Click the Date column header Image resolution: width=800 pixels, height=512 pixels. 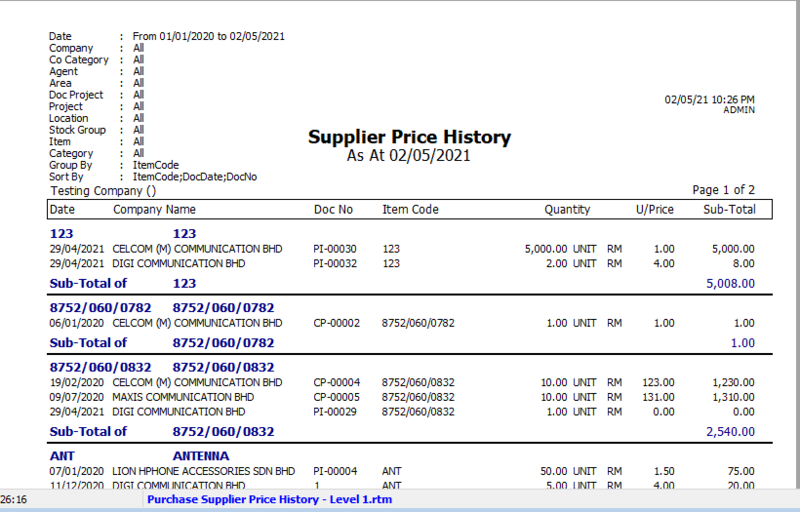(62, 210)
